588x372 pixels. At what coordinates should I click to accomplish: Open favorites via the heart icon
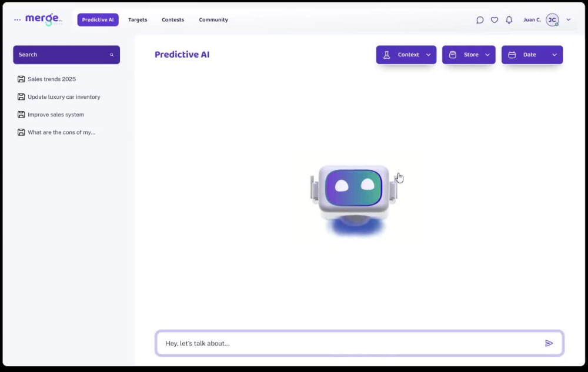(x=495, y=20)
